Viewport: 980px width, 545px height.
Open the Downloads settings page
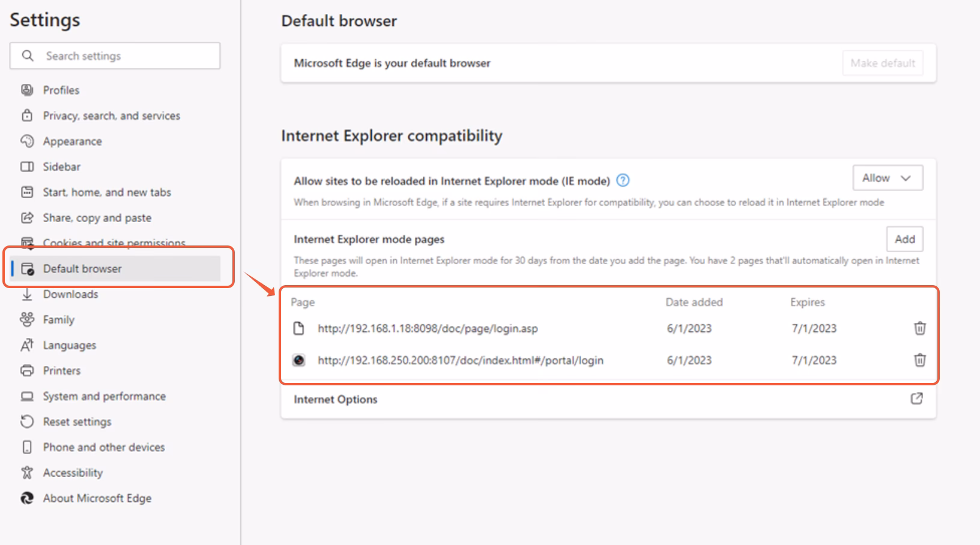pos(70,294)
